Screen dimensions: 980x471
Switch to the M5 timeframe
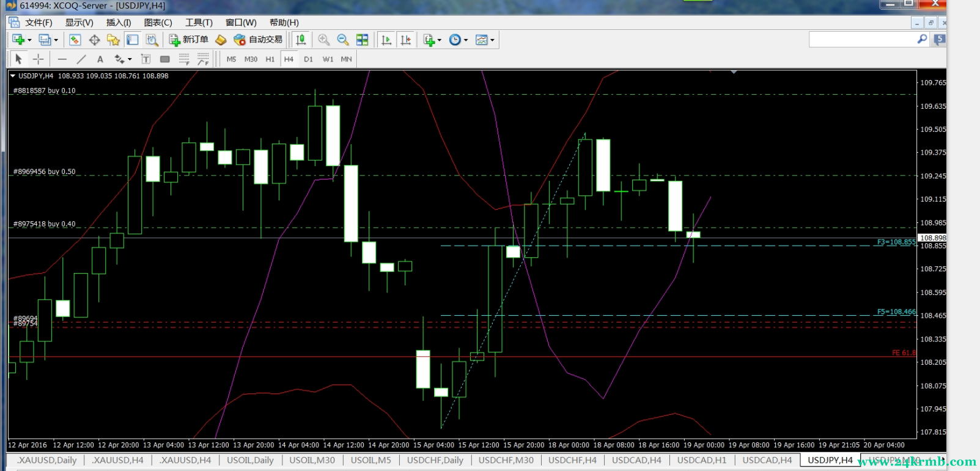click(x=231, y=59)
